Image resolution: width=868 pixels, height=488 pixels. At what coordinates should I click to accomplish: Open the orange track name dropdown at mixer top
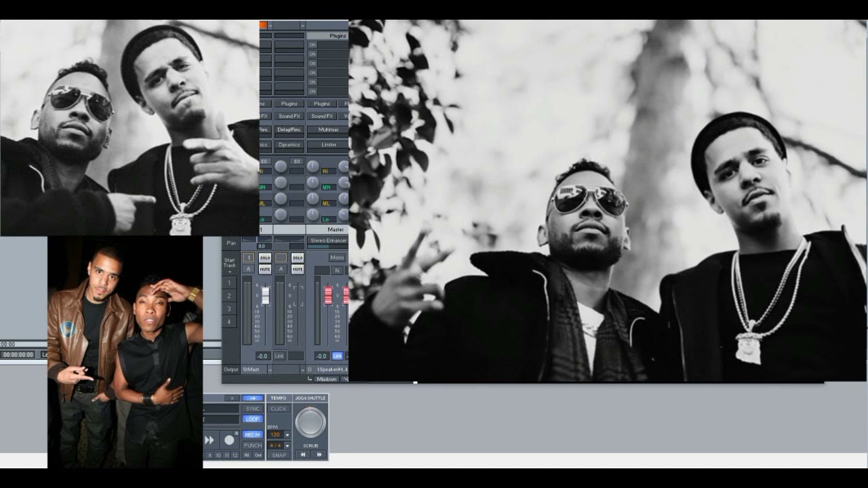coord(270,25)
